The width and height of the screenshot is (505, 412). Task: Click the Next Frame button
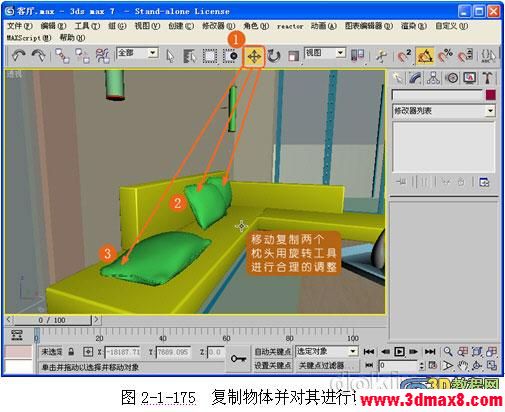coord(414,352)
